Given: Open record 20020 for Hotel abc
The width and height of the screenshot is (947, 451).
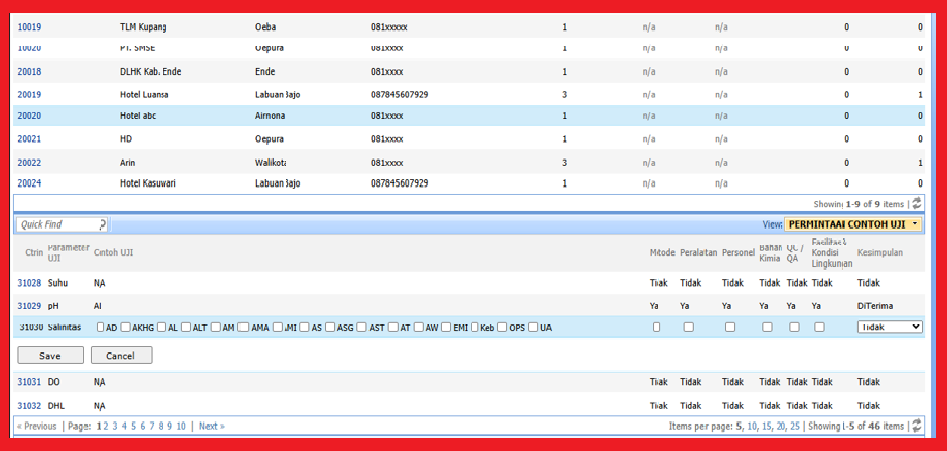Looking at the screenshot, I should 29,116.
